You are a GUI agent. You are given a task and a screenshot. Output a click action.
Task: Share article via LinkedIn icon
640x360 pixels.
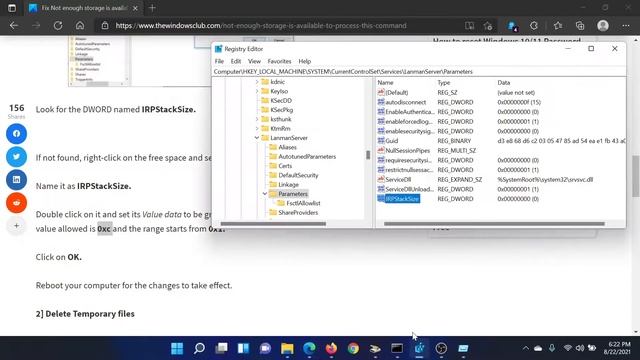(x=16, y=180)
